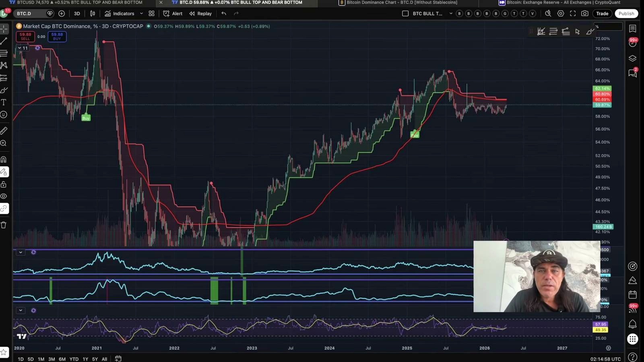Select the arrow pointer in floating drawing toolbar
This screenshot has height=362, width=644.
pyautogui.click(x=578, y=31)
